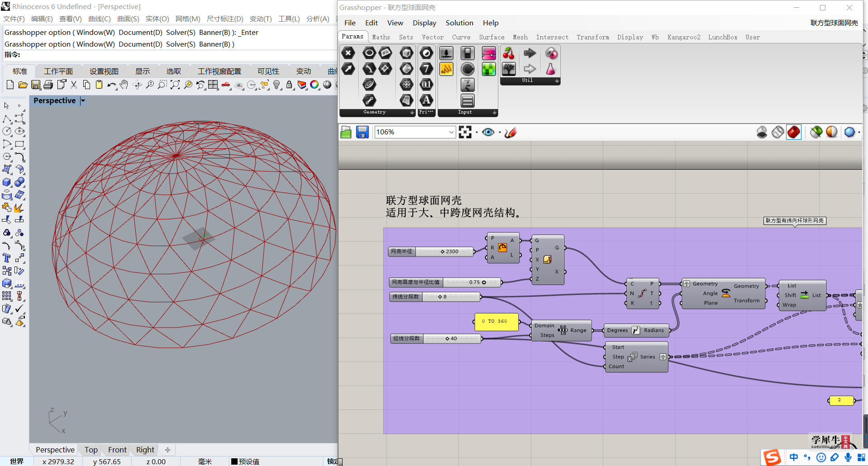This screenshot has width=868, height=466.
Task: Click the four-viewport layout icon
Action: [213, 85]
